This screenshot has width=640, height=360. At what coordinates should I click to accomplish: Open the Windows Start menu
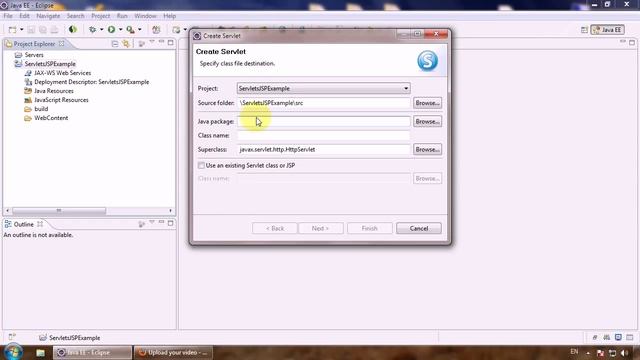point(13,352)
